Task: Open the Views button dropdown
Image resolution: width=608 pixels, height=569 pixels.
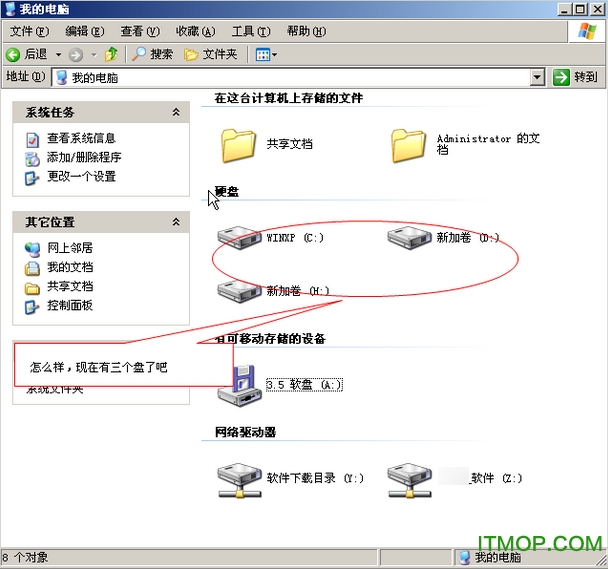Action: (266, 55)
